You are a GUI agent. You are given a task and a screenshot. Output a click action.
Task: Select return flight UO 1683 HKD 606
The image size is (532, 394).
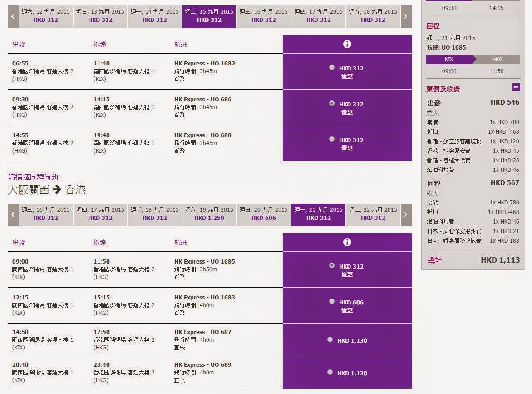pyautogui.click(x=332, y=301)
